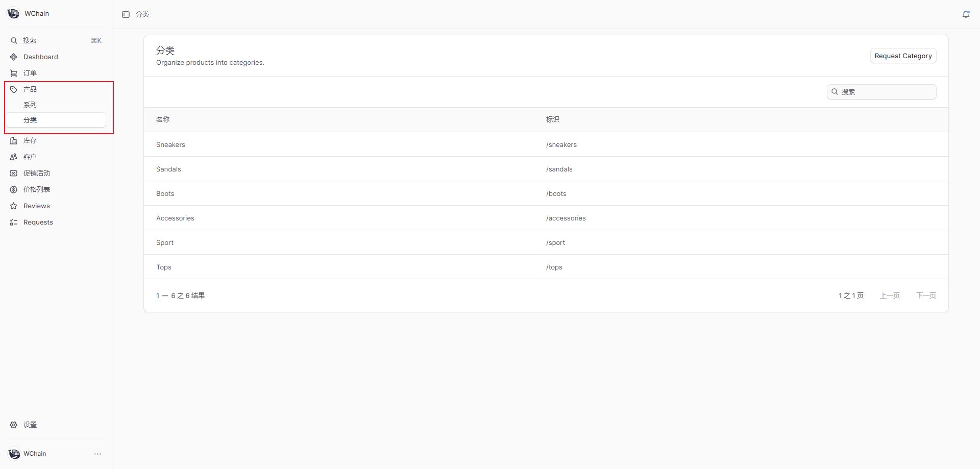The image size is (980, 469).
Task: Open Requests in the sidebar
Action: pyautogui.click(x=38, y=223)
